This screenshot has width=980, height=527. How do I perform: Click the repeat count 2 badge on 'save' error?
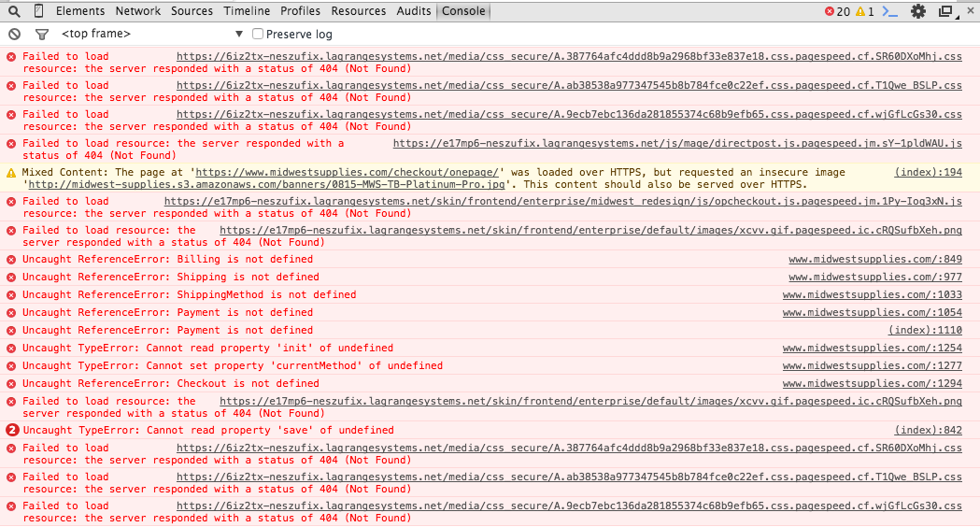(12, 430)
